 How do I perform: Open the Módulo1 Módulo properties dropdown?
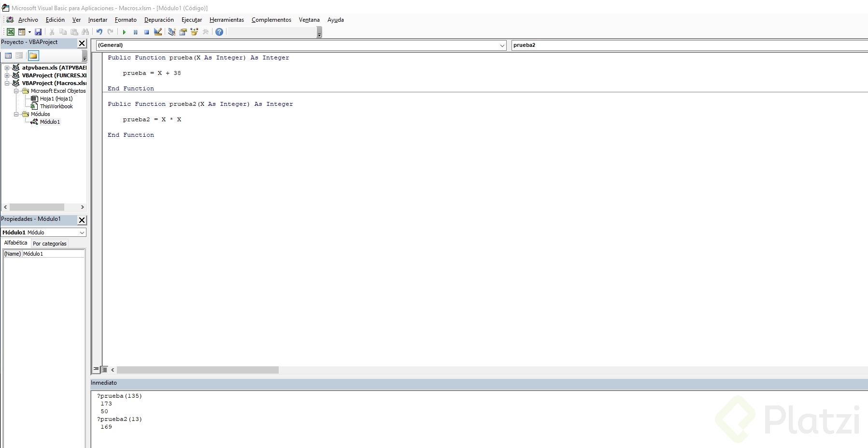82,232
